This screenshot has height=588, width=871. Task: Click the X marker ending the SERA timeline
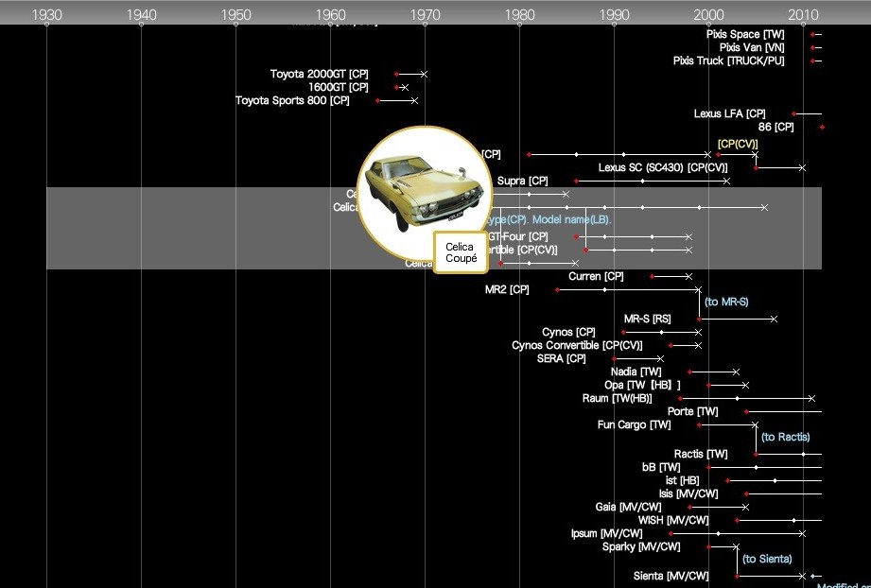tap(660, 358)
